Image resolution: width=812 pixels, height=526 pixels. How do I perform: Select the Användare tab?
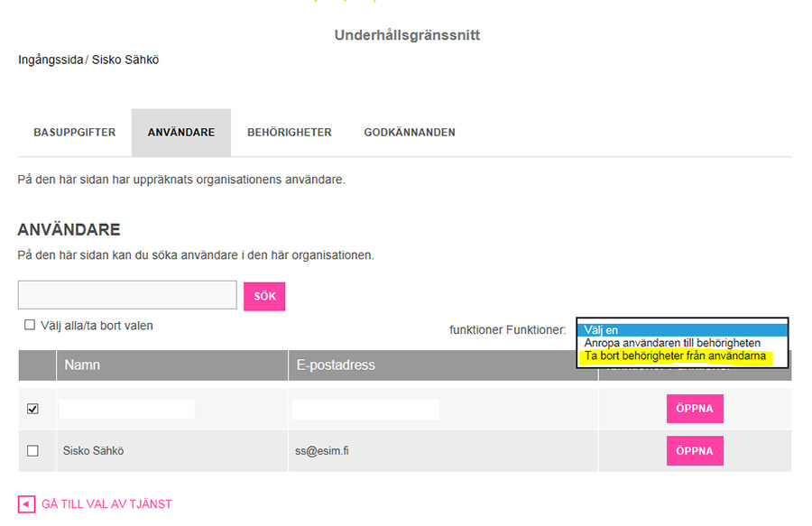coord(181,133)
